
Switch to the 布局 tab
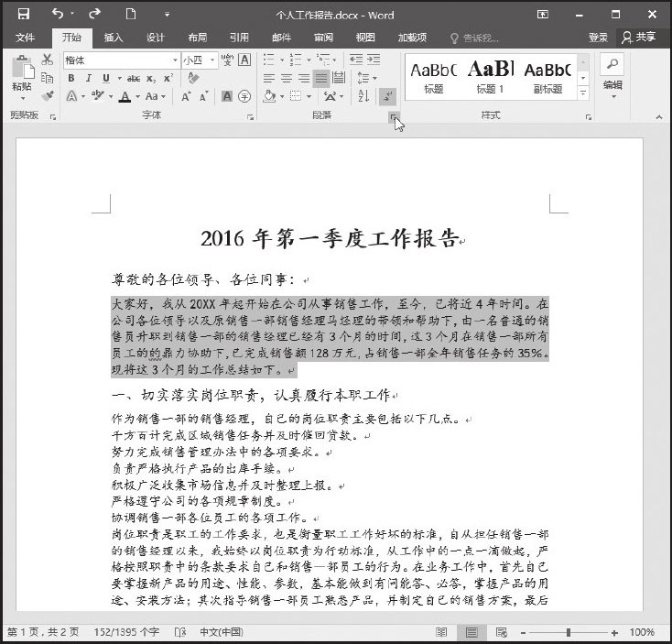197,38
